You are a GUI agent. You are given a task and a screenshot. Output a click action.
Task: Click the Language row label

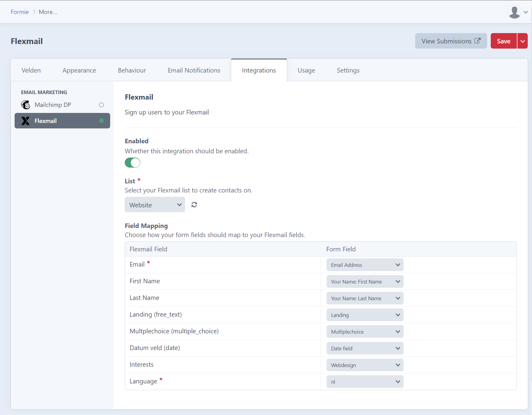[143, 381]
